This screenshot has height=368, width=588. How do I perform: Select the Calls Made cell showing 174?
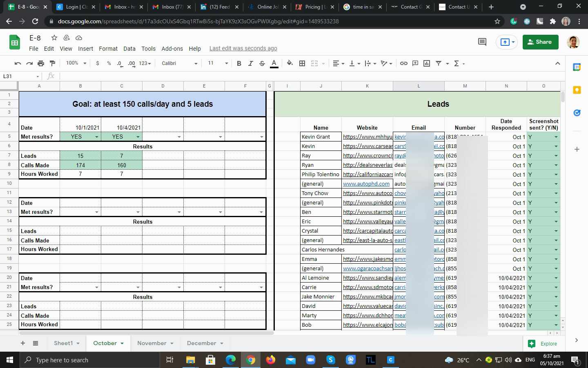(x=80, y=165)
